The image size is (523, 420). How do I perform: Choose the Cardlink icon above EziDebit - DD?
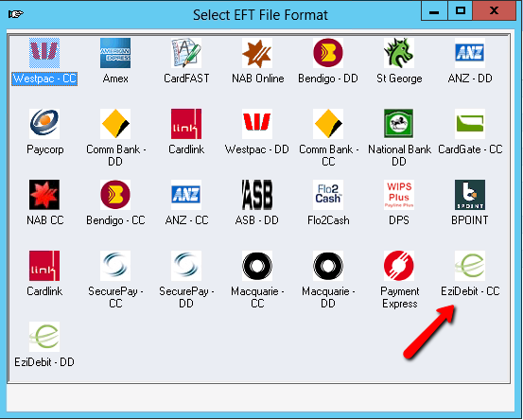coord(44,266)
